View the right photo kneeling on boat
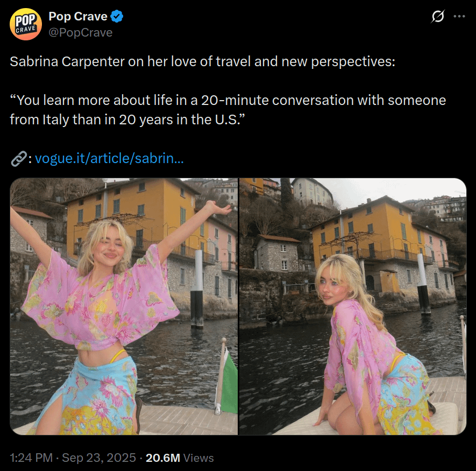The height and width of the screenshot is (471, 476). tap(353, 306)
